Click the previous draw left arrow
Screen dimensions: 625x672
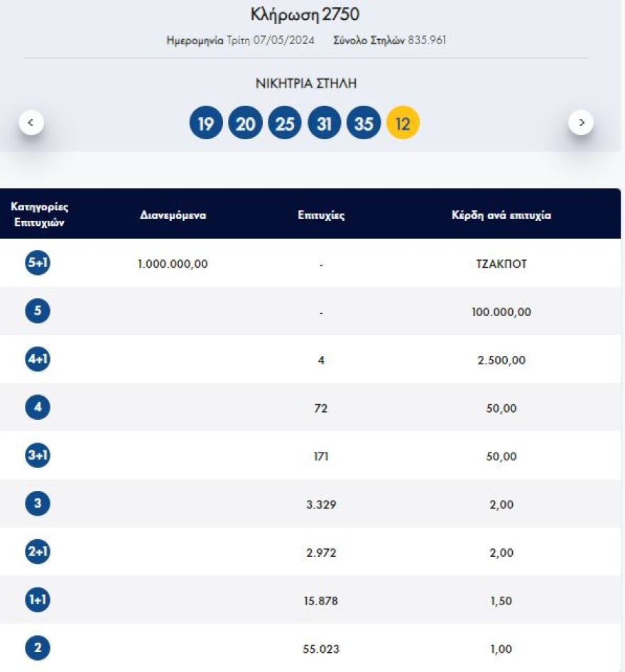coord(31,123)
